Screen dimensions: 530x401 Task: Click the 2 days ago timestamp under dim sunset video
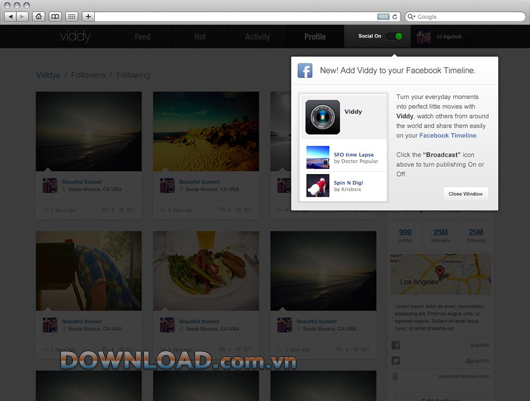(63, 210)
